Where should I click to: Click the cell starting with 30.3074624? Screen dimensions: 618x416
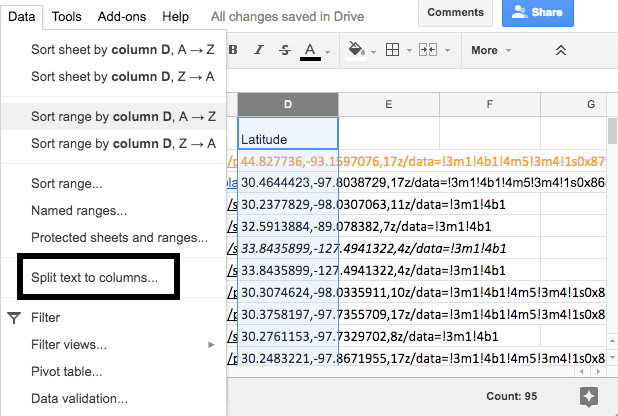288,293
